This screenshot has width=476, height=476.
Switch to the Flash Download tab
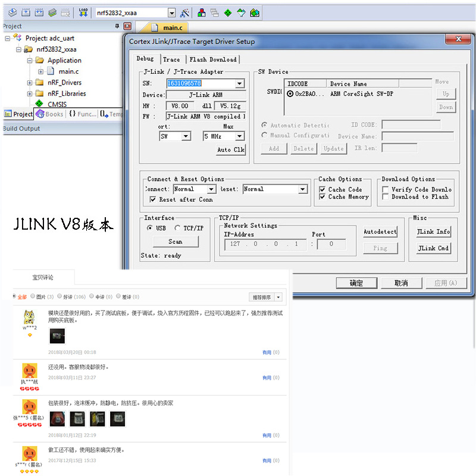click(213, 59)
